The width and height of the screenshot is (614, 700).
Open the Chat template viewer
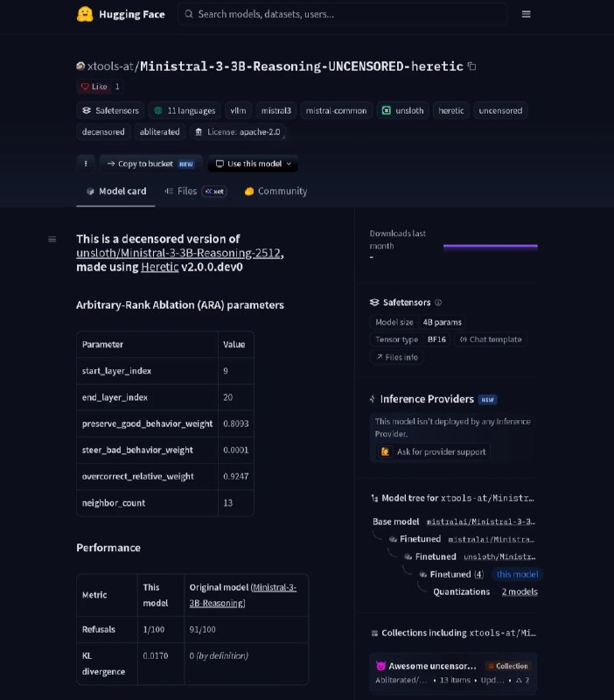pyautogui.click(x=491, y=339)
